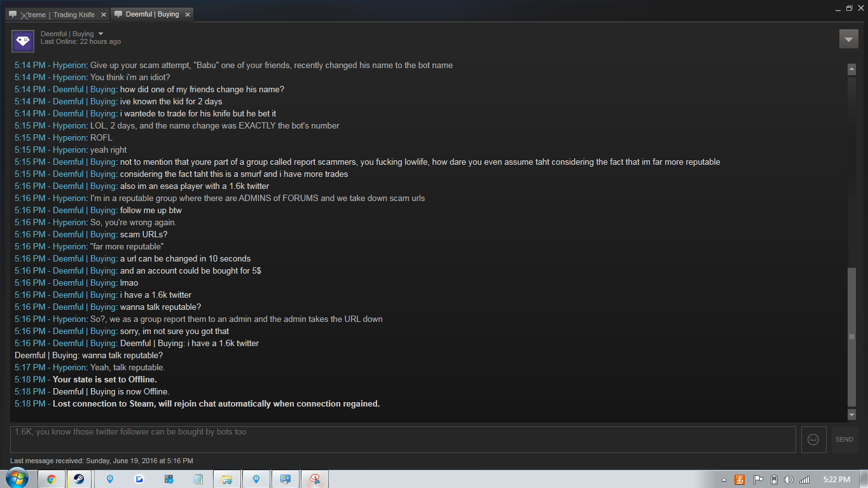Open the chat options dropdown at top right
The width and height of the screenshot is (868, 488).
849,39
